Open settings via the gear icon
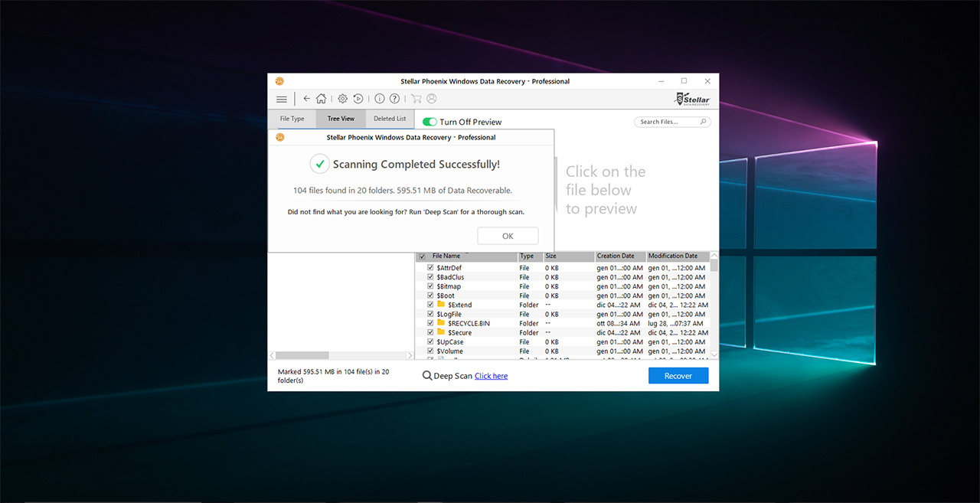Screen dimensions: 980x503 click(343, 99)
